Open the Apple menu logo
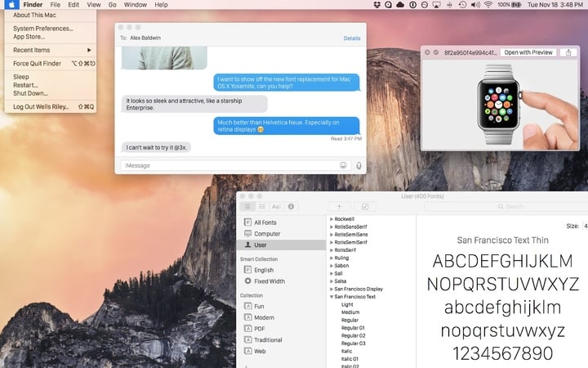The width and height of the screenshot is (588, 368). click(12, 5)
